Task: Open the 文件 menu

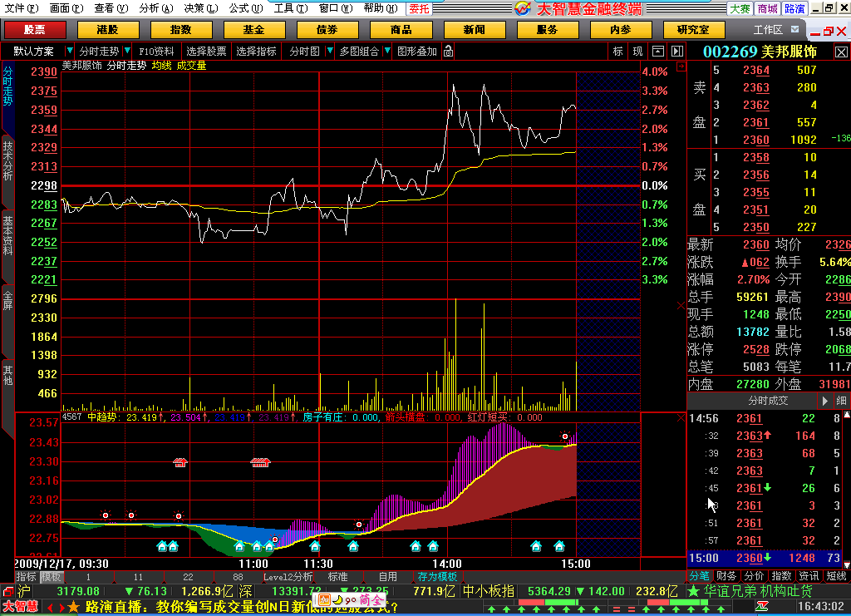Action: coord(21,8)
